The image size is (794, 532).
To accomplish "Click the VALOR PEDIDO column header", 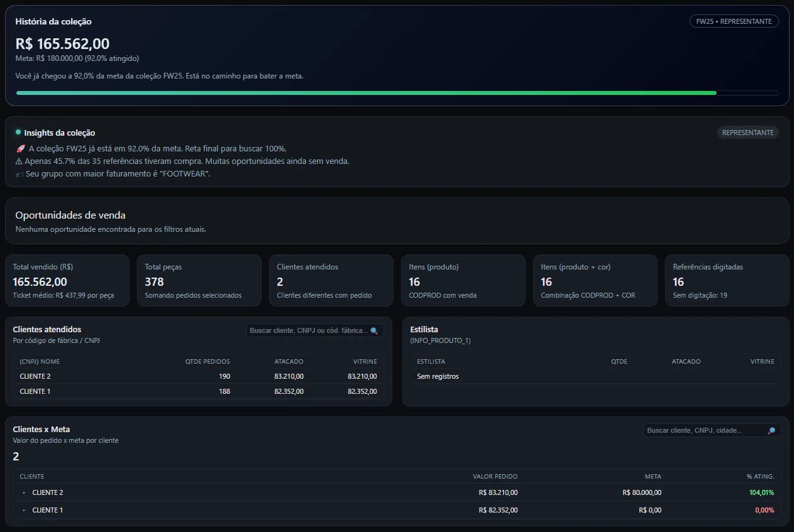I will 495,476.
